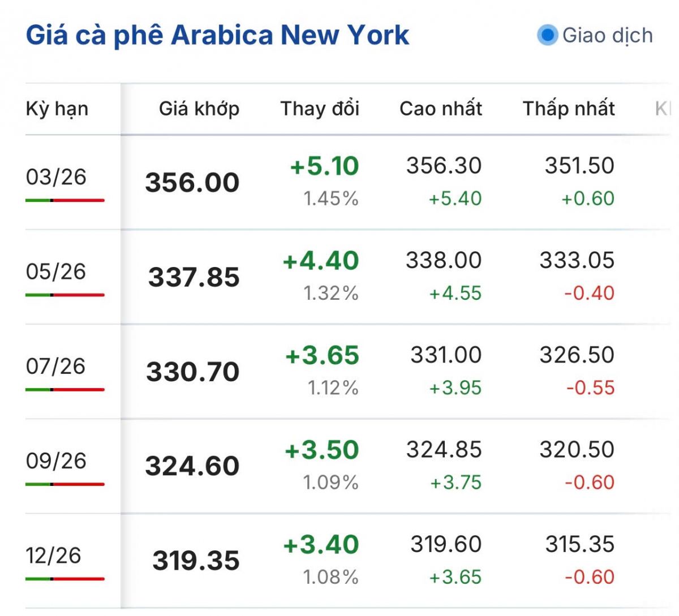679x616 pixels.
Task: Click the 315.35 lowest price value
Action: (580, 544)
